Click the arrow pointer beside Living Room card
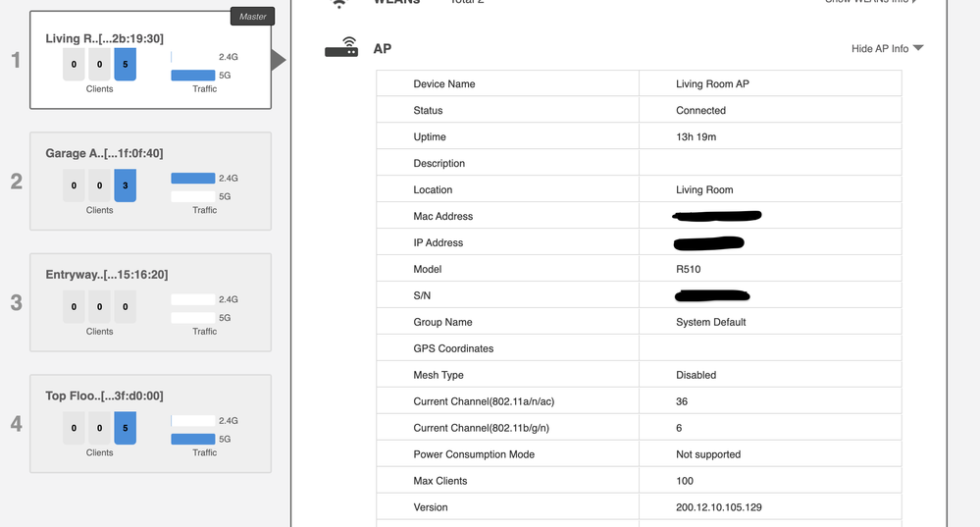This screenshot has height=527, width=980. point(279,61)
